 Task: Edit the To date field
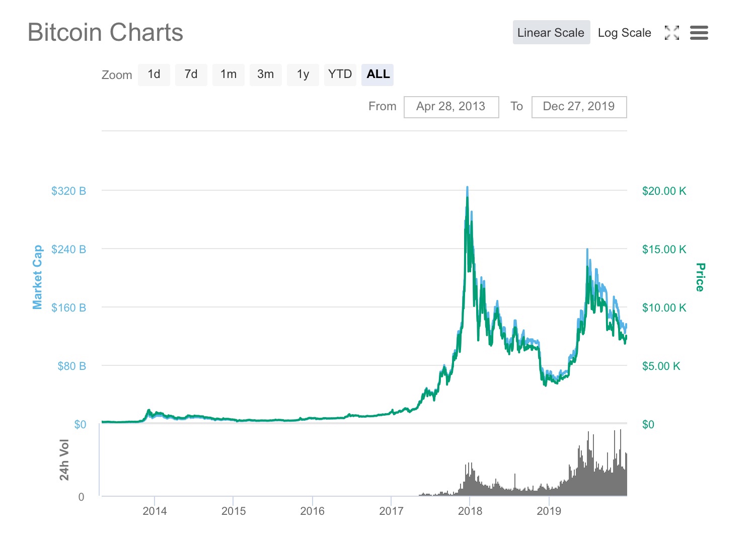click(x=579, y=107)
